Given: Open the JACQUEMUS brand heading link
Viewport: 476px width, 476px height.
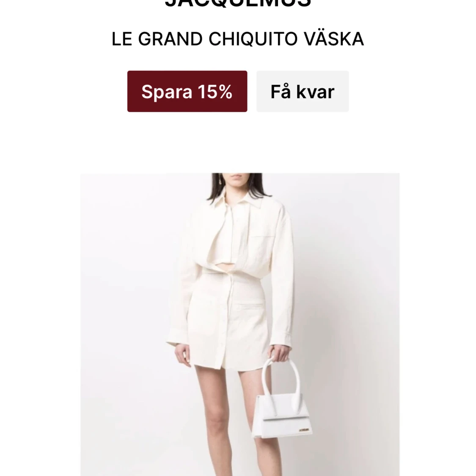Looking at the screenshot, I should 238,3.
